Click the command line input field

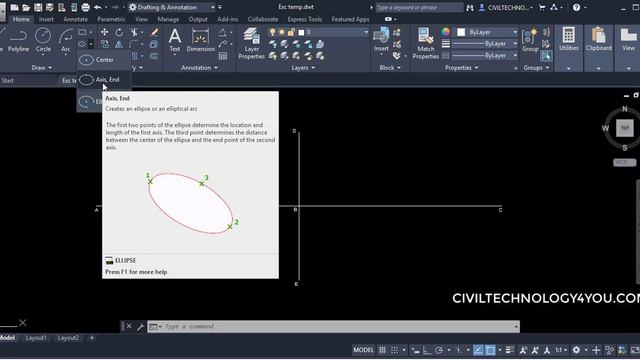point(333,327)
